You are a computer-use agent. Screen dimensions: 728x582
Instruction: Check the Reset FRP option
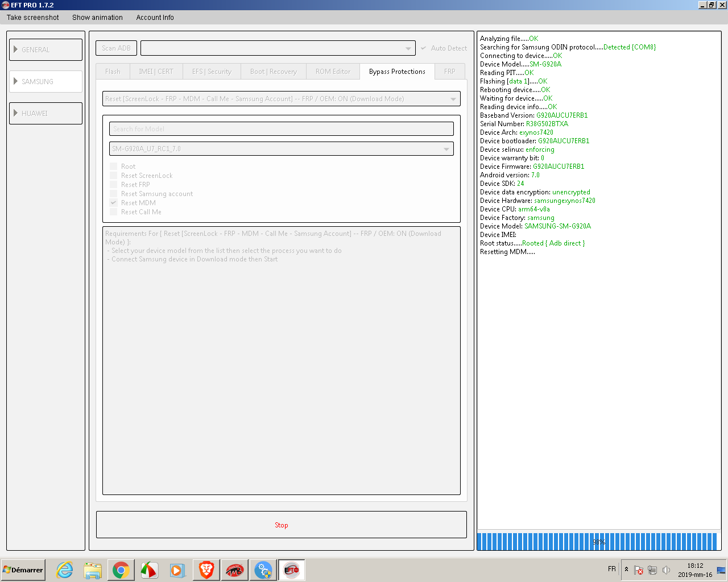click(x=114, y=185)
